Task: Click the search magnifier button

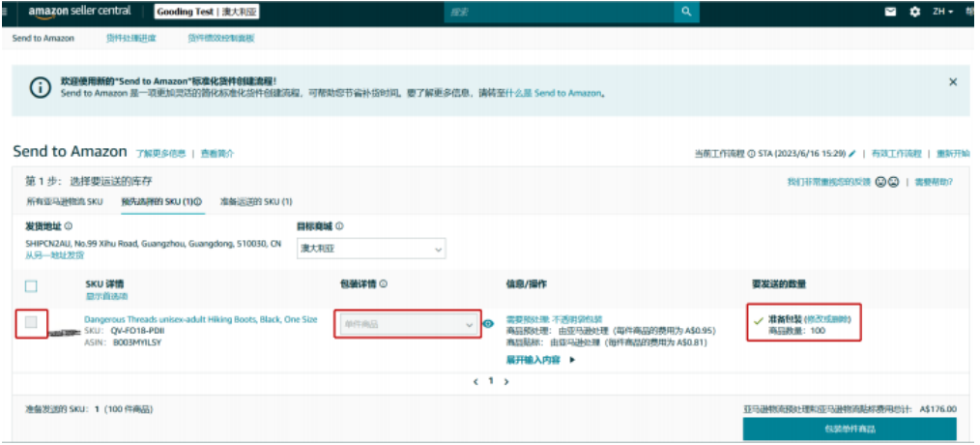Action: point(686,12)
